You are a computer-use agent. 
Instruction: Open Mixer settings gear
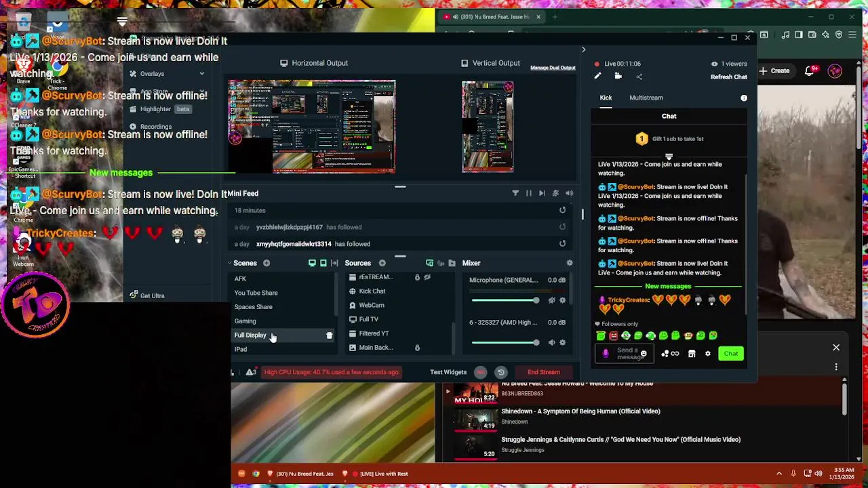tap(569, 263)
